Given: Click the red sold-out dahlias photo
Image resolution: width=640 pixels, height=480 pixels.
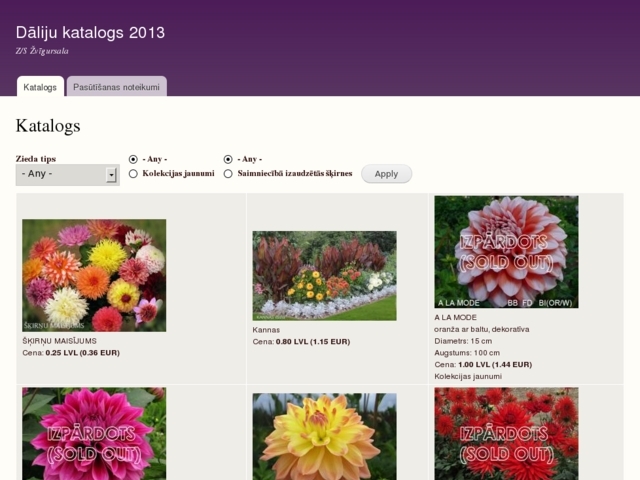Looking at the screenshot, I should click(x=506, y=433).
